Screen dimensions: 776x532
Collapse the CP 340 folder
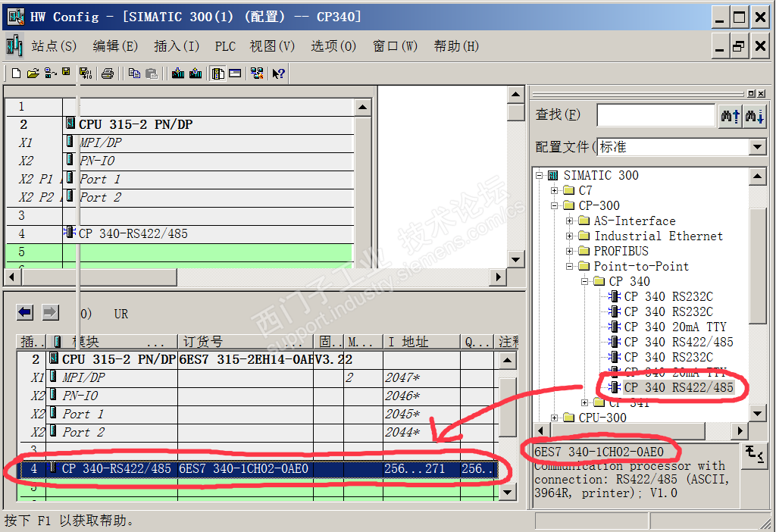point(584,281)
